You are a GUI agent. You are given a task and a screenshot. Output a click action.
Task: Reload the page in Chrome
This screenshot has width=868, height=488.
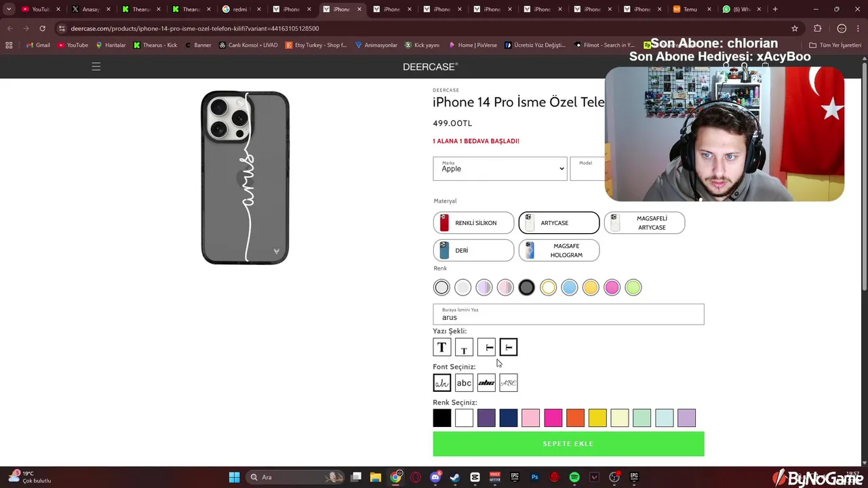click(42, 28)
